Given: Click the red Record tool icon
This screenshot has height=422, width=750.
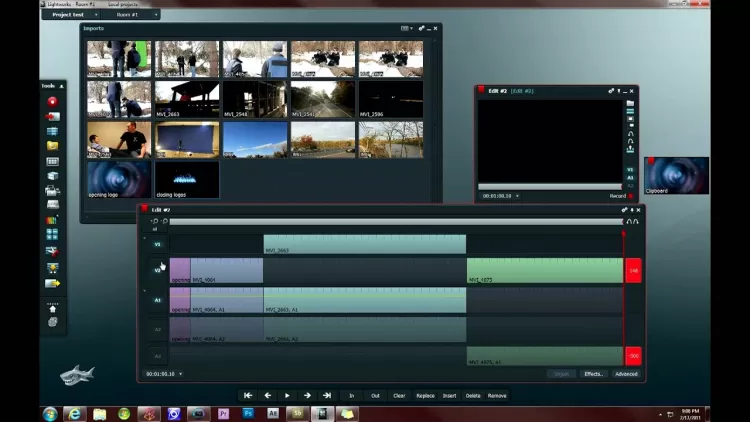Looking at the screenshot, I should click(x=52, y=101).
